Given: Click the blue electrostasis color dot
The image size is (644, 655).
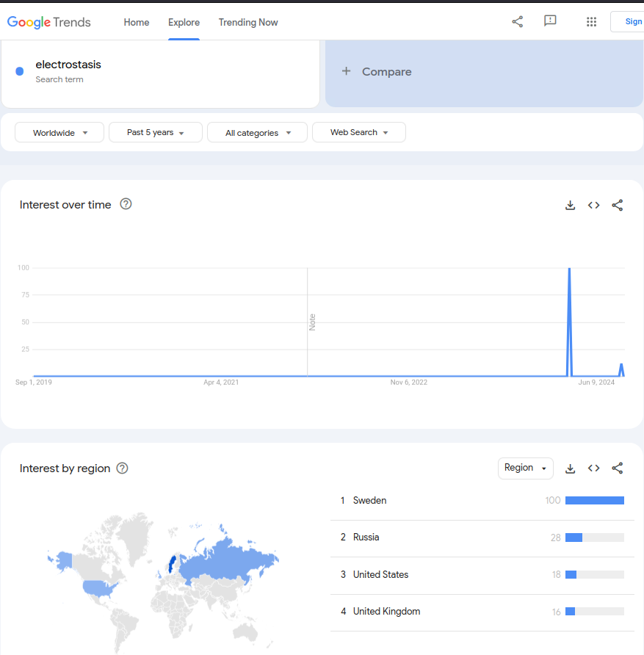Looking at the screenshot, I should tap(20, 71).
